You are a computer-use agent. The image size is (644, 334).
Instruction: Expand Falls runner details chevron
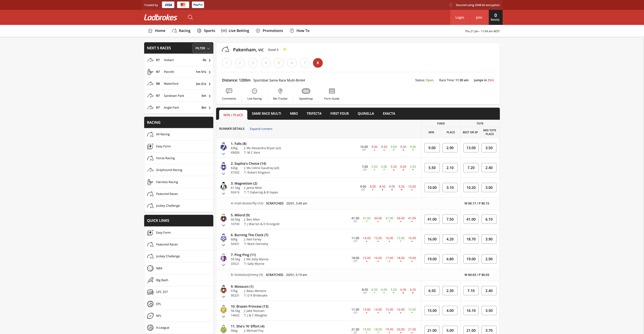coord(224,154)
